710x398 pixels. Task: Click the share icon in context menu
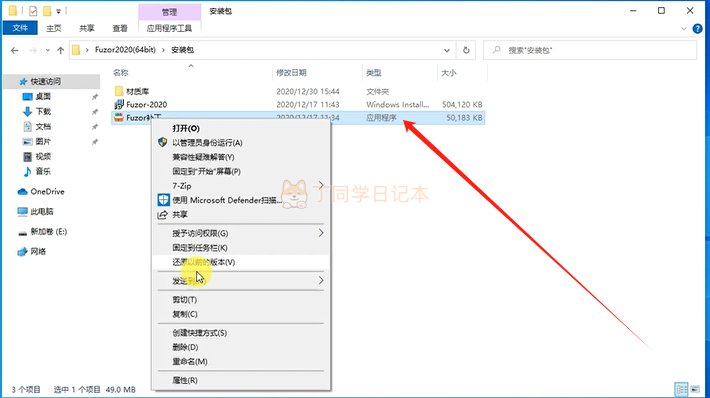click(163, 215)
